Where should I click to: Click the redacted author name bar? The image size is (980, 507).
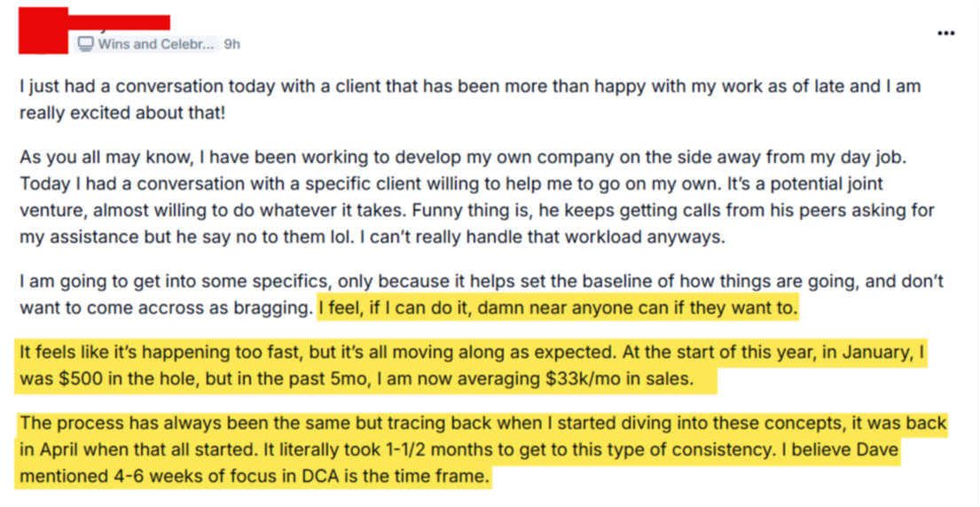pos(119,22)
